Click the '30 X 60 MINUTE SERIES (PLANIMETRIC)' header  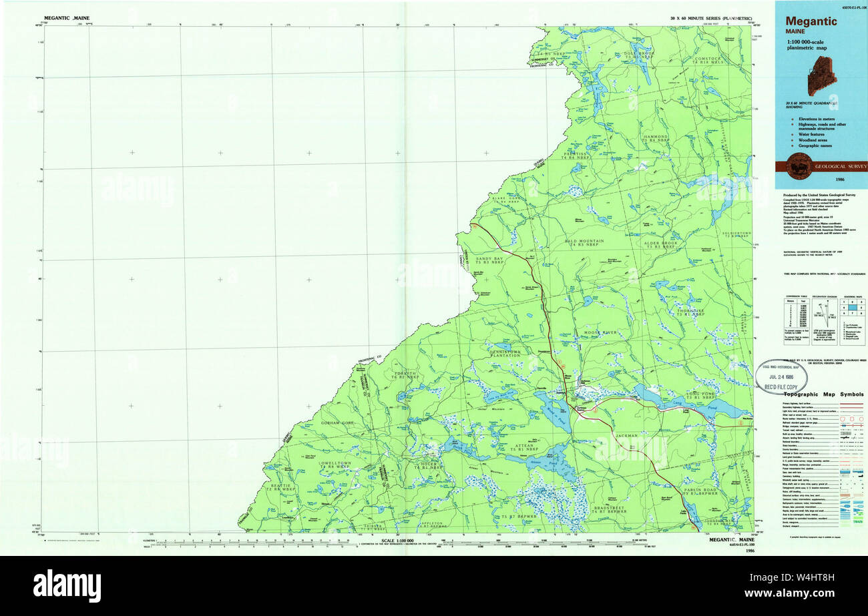coord(712,18)
